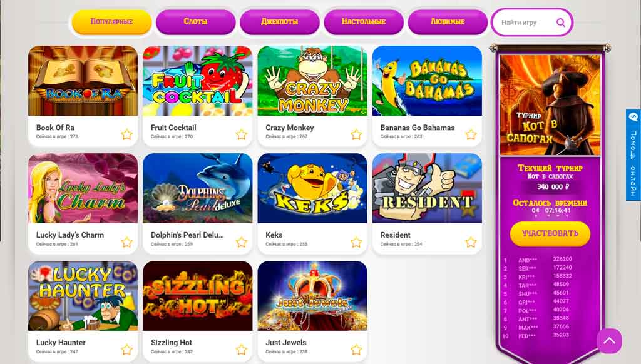Go to the Настольные tab
The height and width of the screenshot is (364, 641).
coord(364,22)
